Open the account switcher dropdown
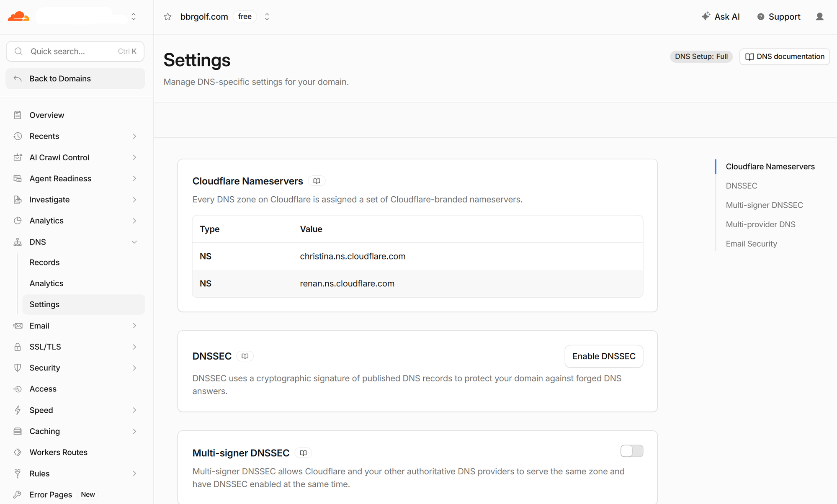This screenshot has width=837, height=504. (134, 17)
